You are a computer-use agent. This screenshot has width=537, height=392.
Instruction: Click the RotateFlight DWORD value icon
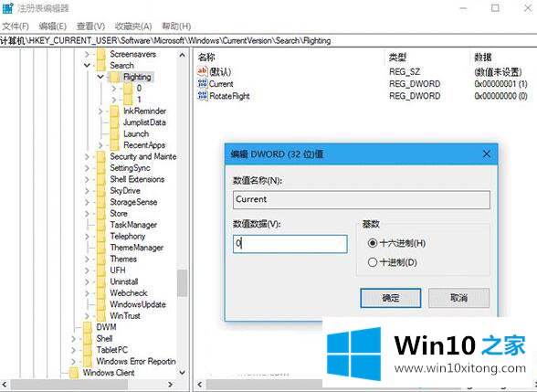203,96
